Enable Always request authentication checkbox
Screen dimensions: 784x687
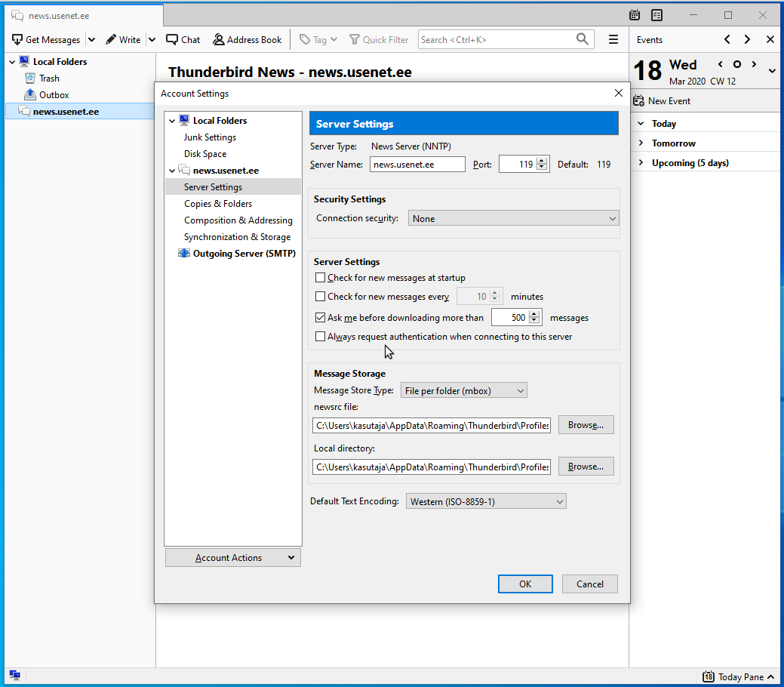coord(321,337)
